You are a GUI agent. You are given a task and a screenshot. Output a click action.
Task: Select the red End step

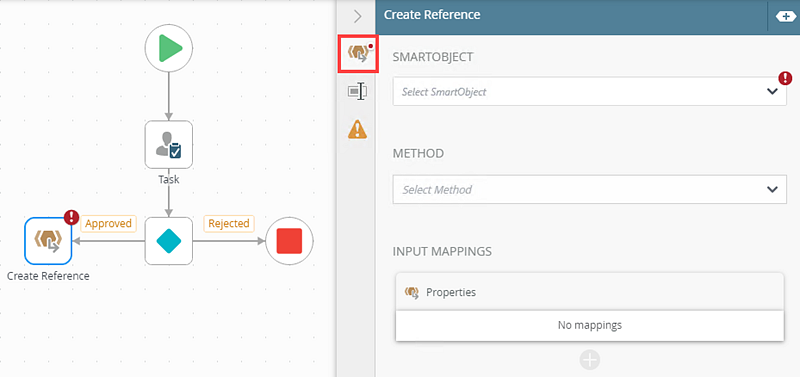(289, 241)
